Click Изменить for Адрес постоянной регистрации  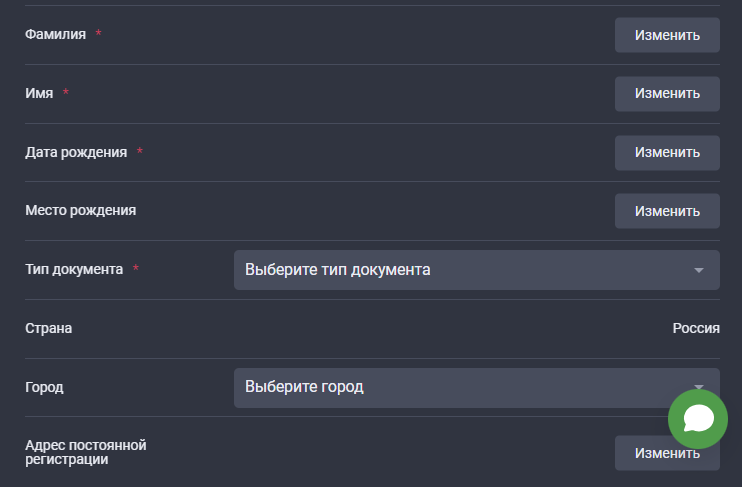pyautogui.click(x=667, y=453)
